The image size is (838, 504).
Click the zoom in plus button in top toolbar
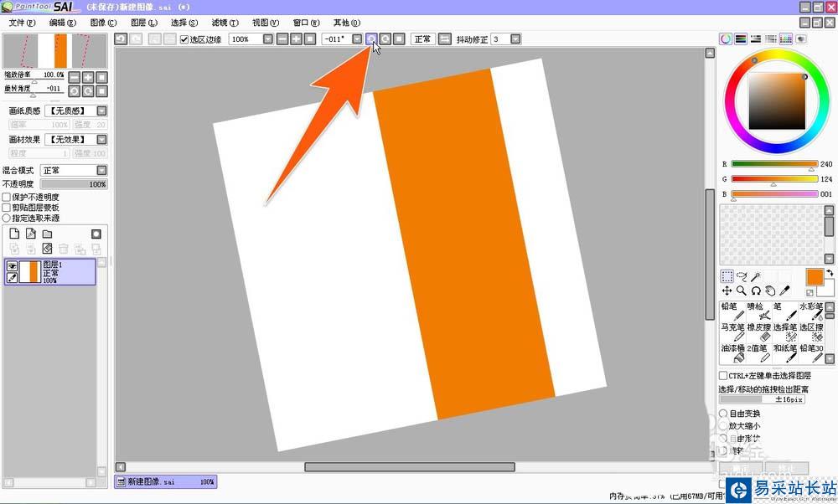(x=296, y=39)
